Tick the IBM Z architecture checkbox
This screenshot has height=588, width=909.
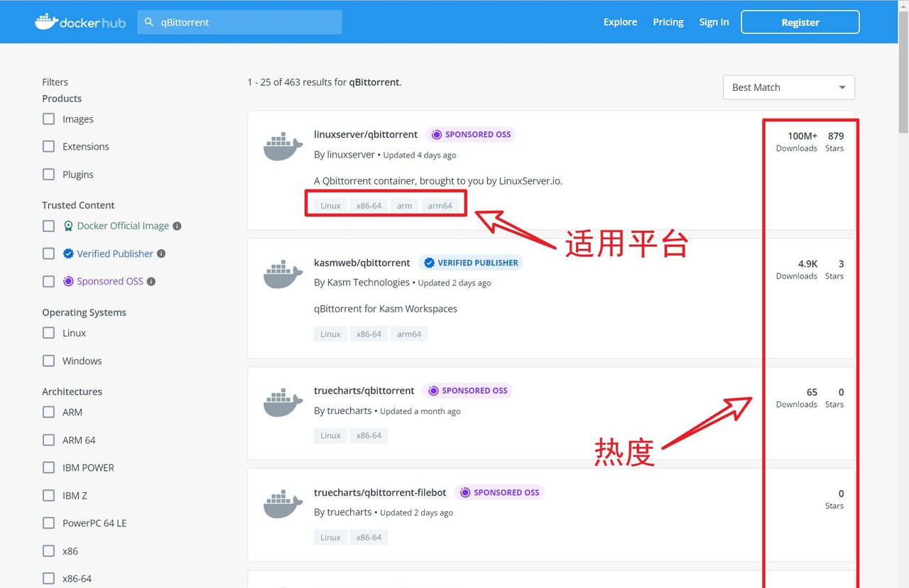tap(48, 495)
